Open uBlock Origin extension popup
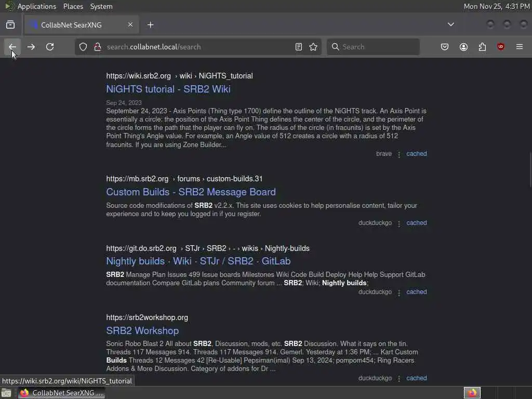 [501, 47]
